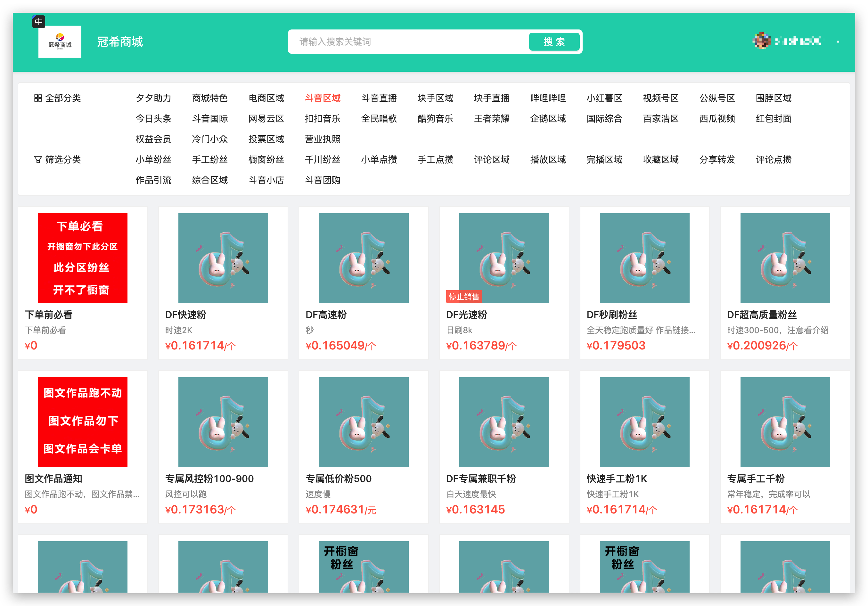Select the 斗音区域 category tab
Screen dimensions: 868x606
pyautogui.click(x=323, y=98)
